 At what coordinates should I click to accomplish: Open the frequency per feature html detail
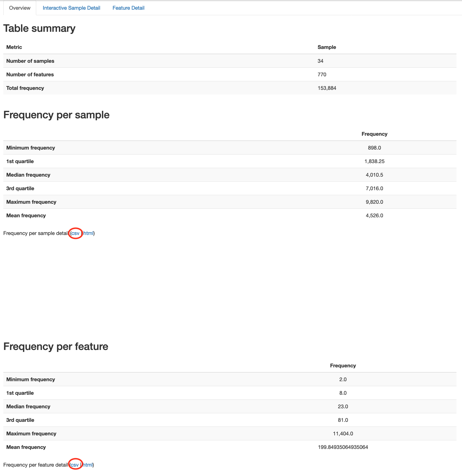pyautogui.click(x=87, y=465)
